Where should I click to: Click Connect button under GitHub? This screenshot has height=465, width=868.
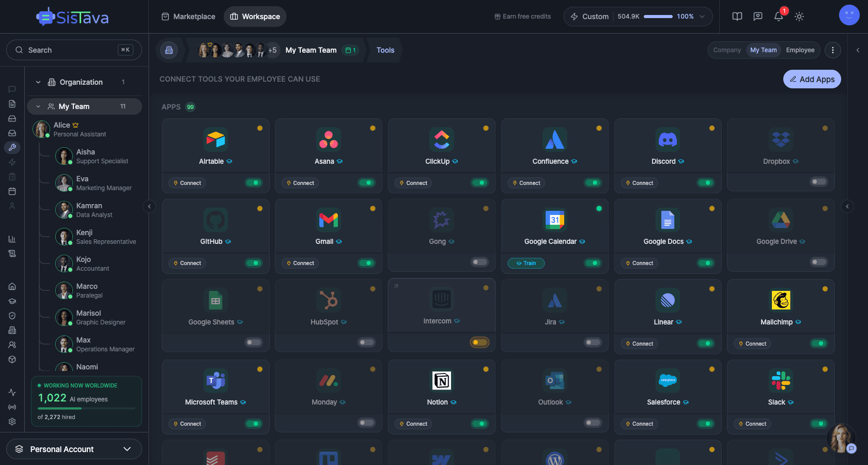coord(187,263)
